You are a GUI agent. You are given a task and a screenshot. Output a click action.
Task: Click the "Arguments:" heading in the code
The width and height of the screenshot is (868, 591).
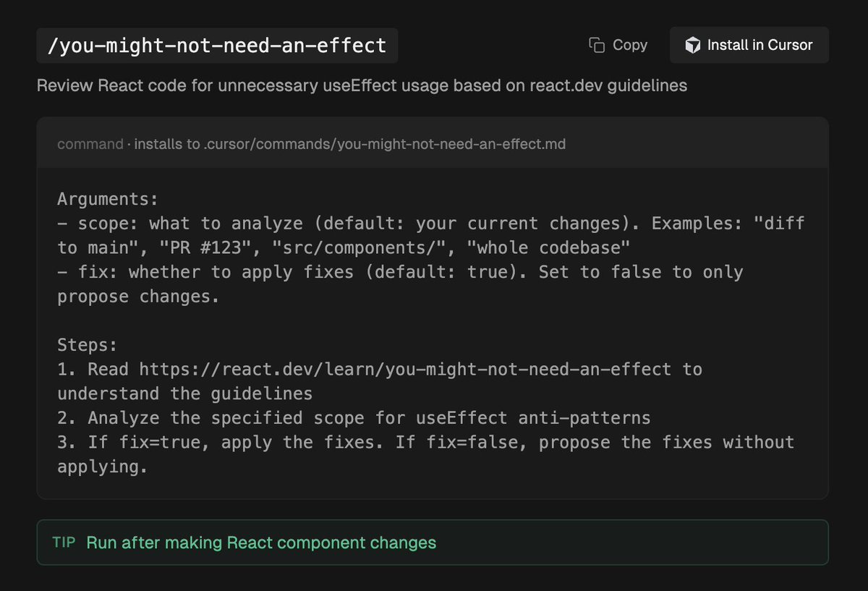click(x=108, y=199)
